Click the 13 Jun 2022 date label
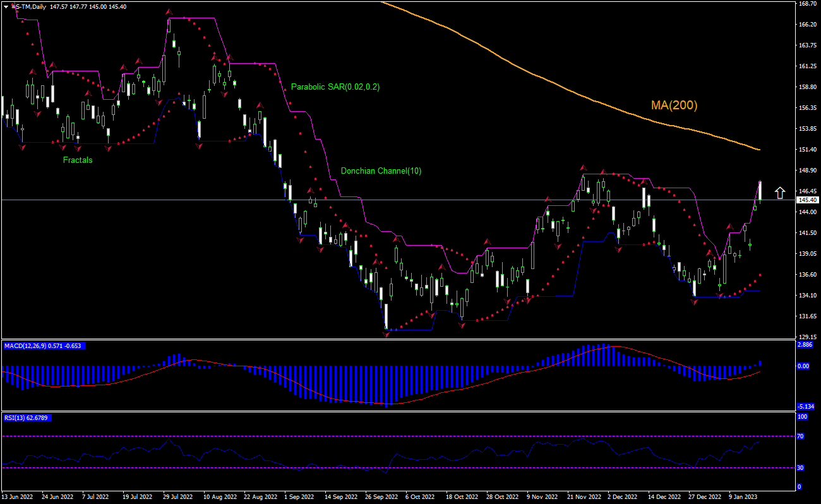 [18, 497]
